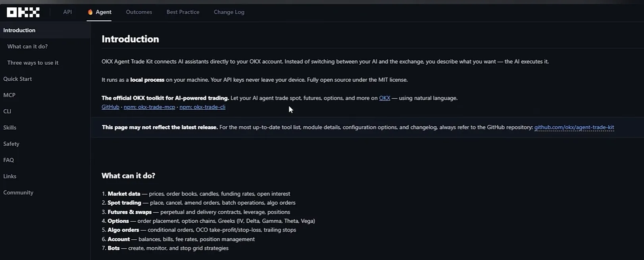Open FAQ in the sidebar

8,160
